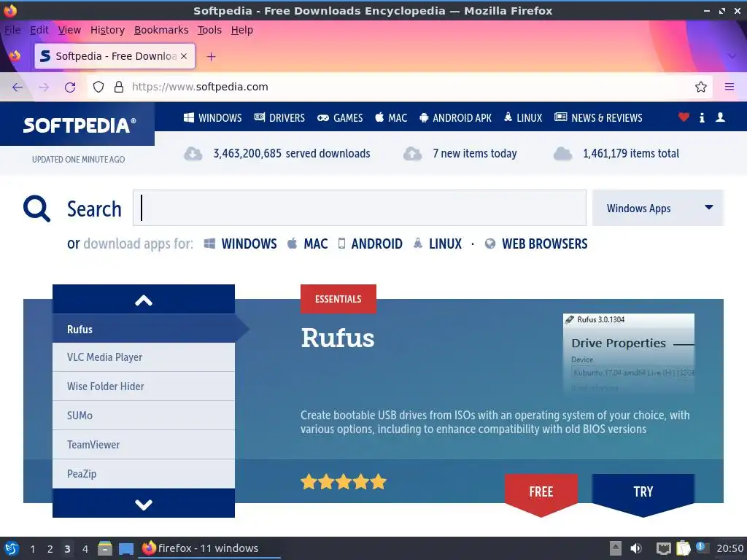Click the 7 new items today text
Viewport: 747px width, 560px height.
click(x=474, y=153)
